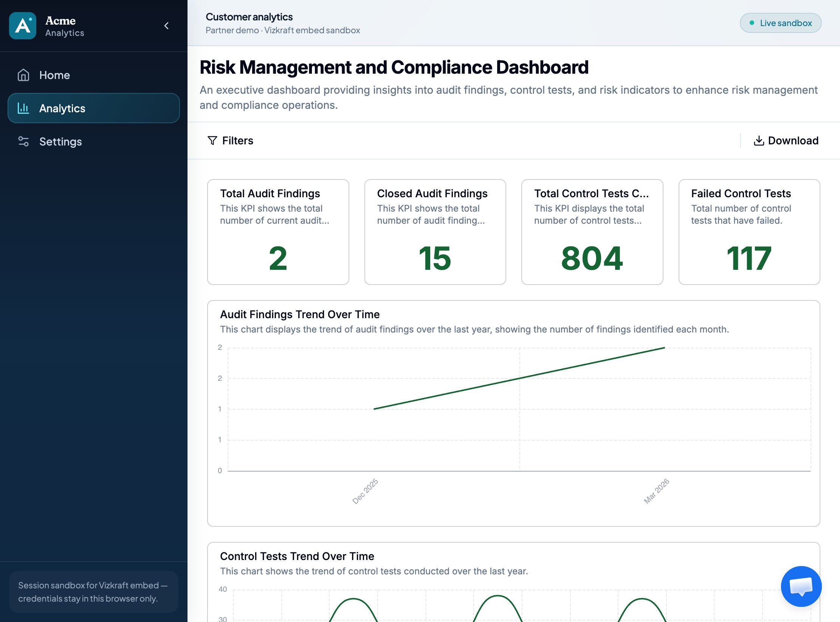Collapse the sidebar with the chevron

[166, 26]
